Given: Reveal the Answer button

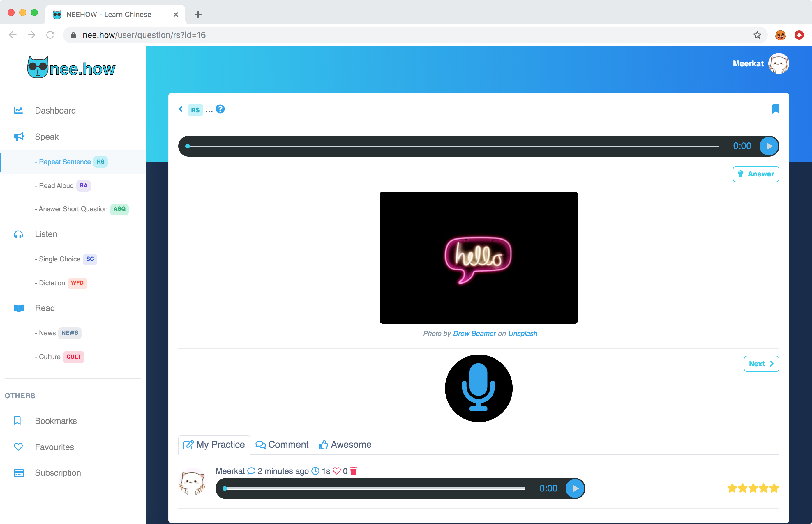Looking at the screenshot, I should (755, 174).
